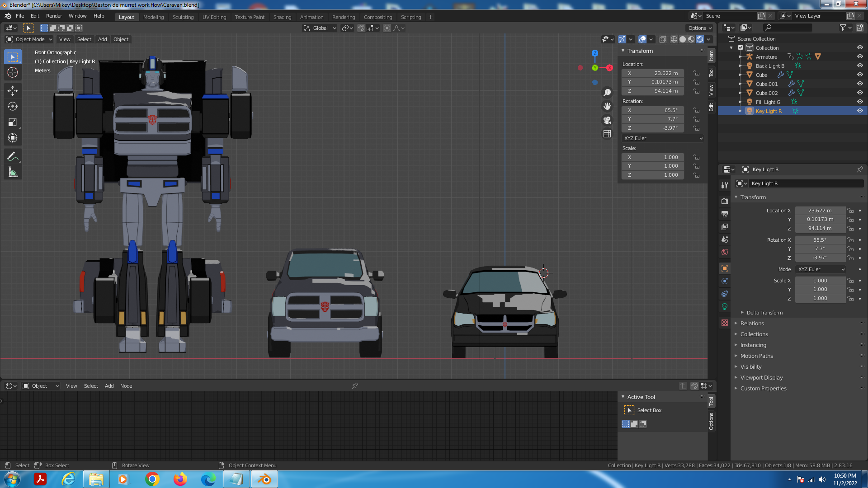Click the outliner search field

787,28
